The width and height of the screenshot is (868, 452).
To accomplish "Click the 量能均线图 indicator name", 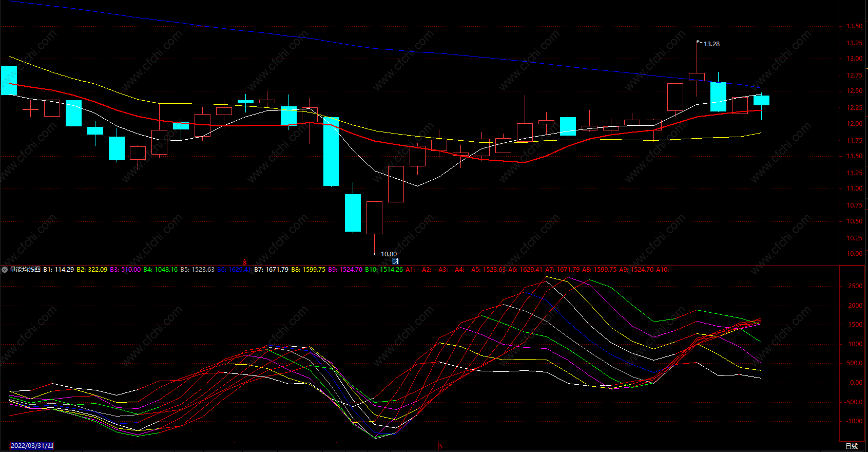I will pos(25,270).
